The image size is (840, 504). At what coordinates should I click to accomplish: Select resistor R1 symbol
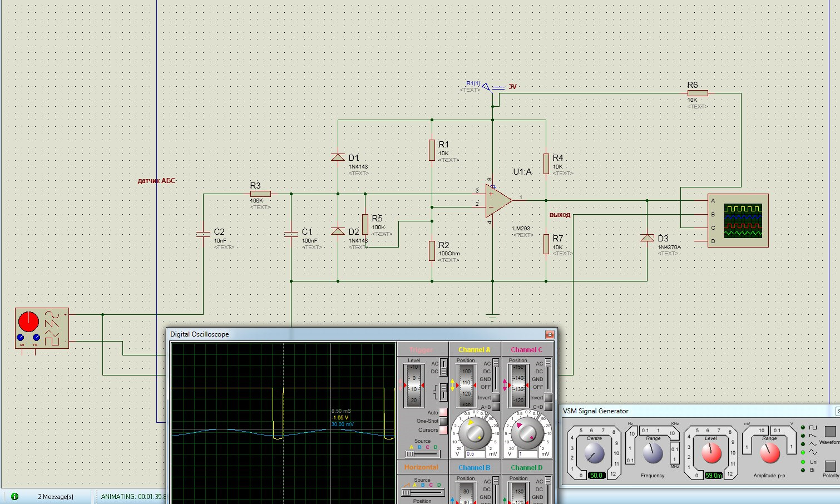pyautogui.click(x=432, y=150)
